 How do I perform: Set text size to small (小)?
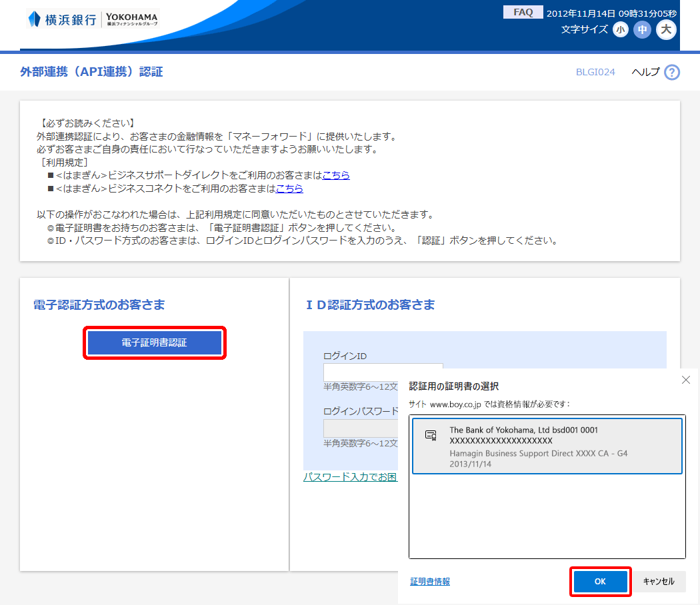point(621,29)
